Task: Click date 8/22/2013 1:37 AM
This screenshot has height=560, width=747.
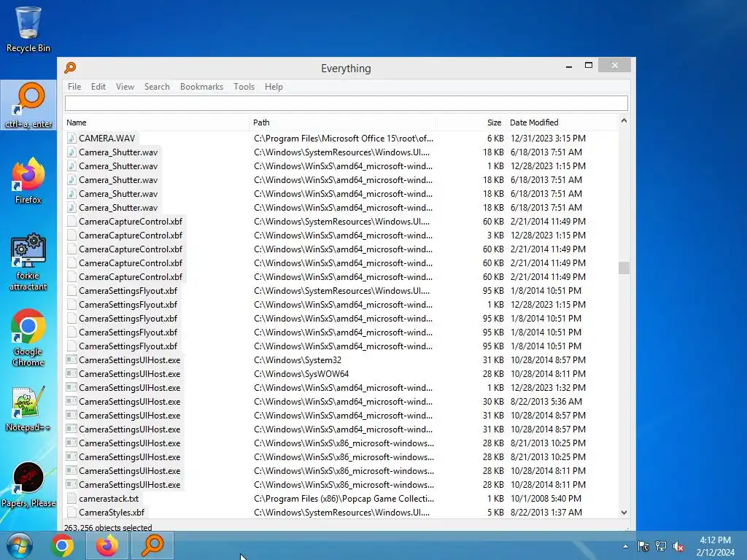Action: coord(546,513)
